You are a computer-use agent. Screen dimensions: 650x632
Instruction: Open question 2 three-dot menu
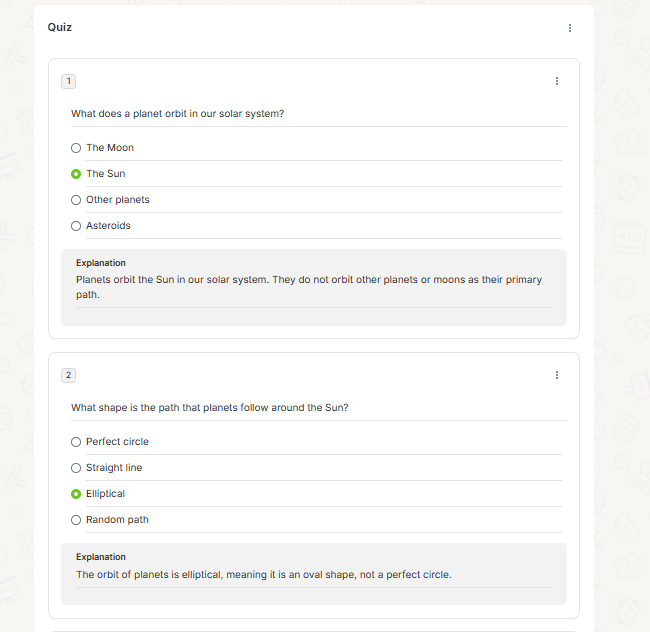point(557,375)
